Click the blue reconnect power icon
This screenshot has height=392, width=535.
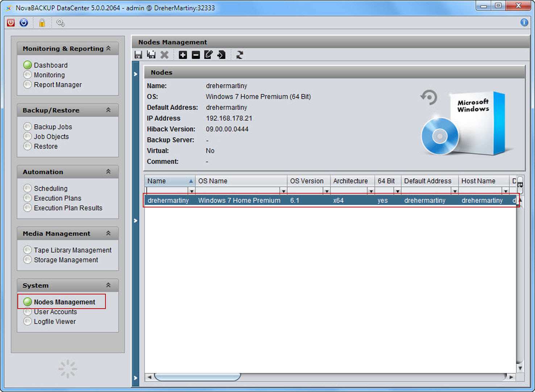pyautogui.click(x=23, y=22)
